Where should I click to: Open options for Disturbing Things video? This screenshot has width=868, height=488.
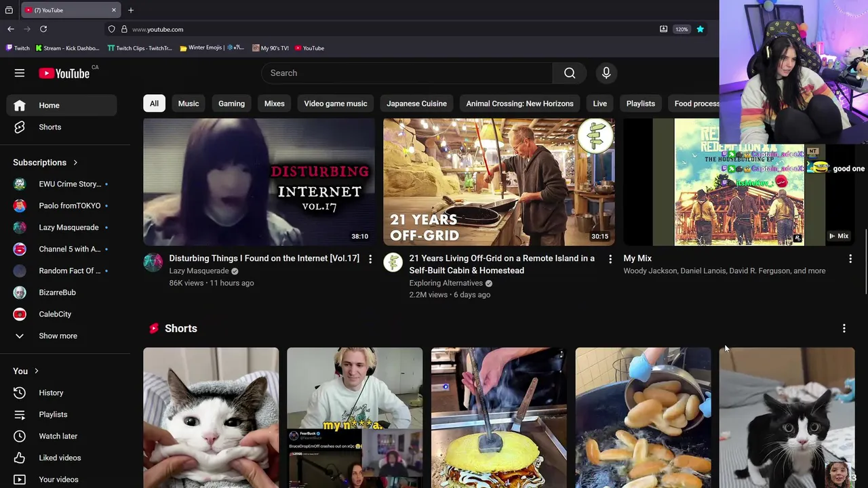(x=370, y=259)
